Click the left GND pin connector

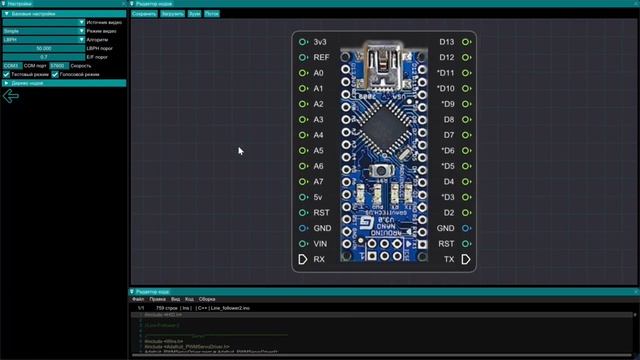303,228
